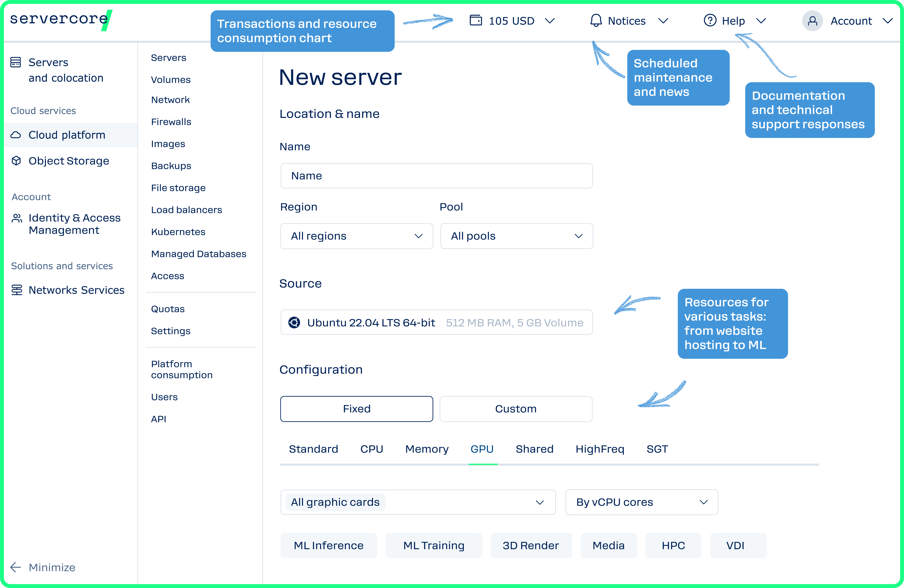
Task: Click the Networks Services icon
Action: 16,290
